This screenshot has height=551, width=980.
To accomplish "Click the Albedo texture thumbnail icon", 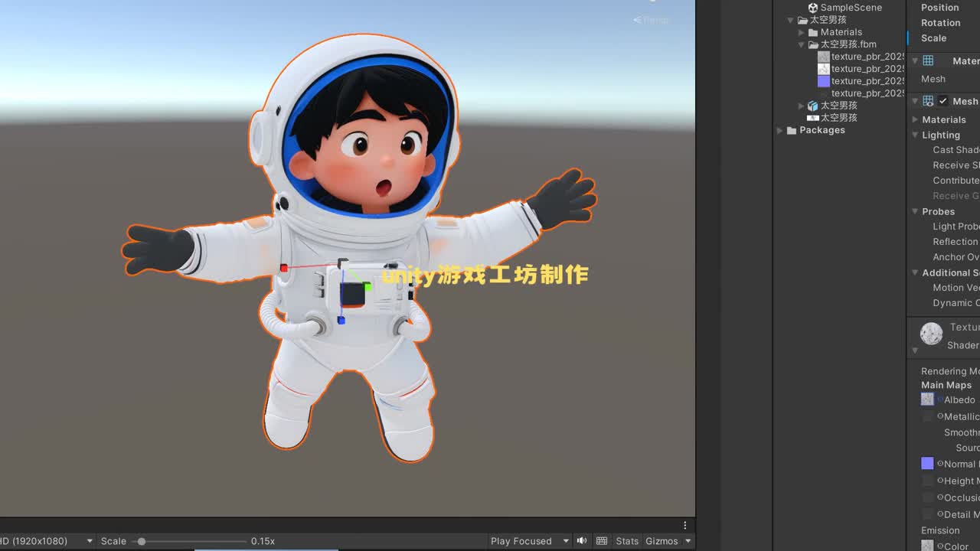I will tap(927, 399).
